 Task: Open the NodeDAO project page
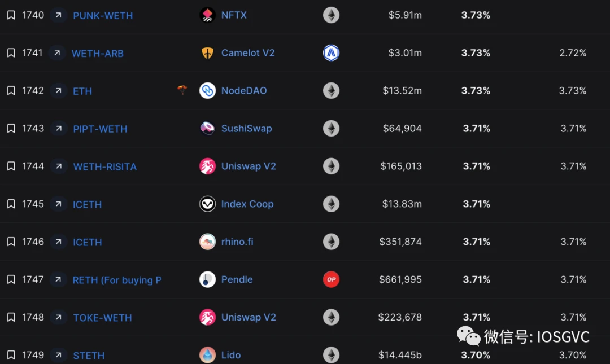pyautogui.click(x=244, y=91)
